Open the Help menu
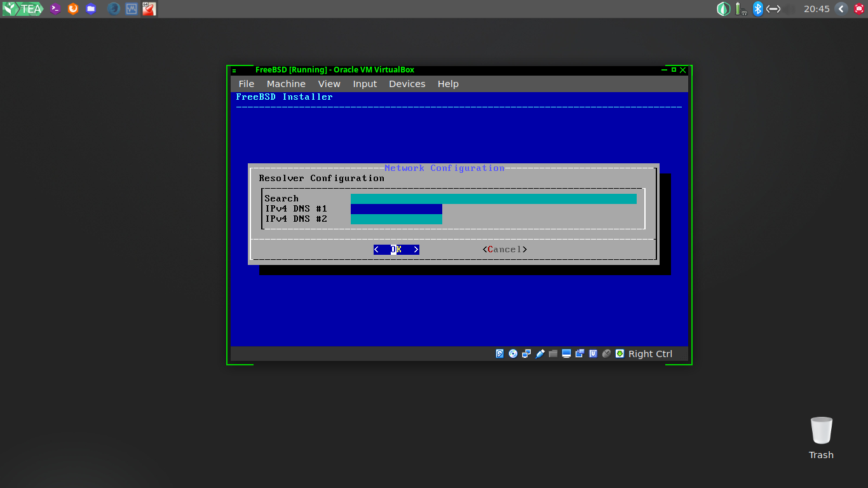868x488 pixels. [448, 84]
